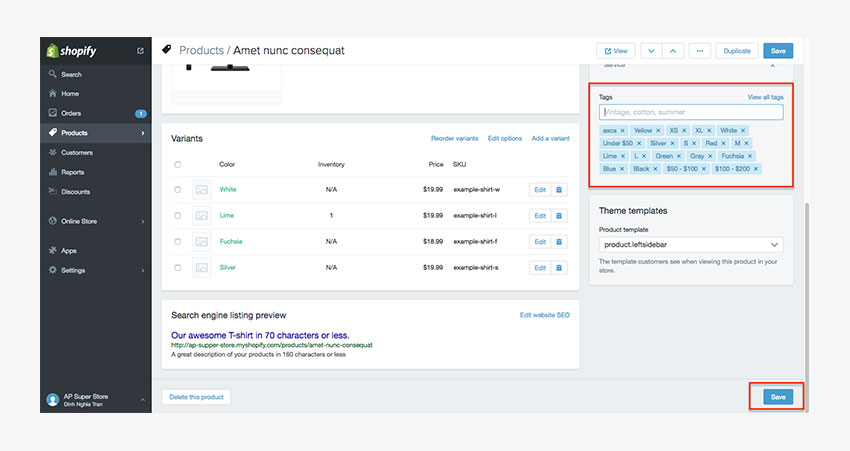The width and height of the screenshot is (850, 451).
Task: Tick the checkbox for the White variant
Action: [x=178, y=189]
